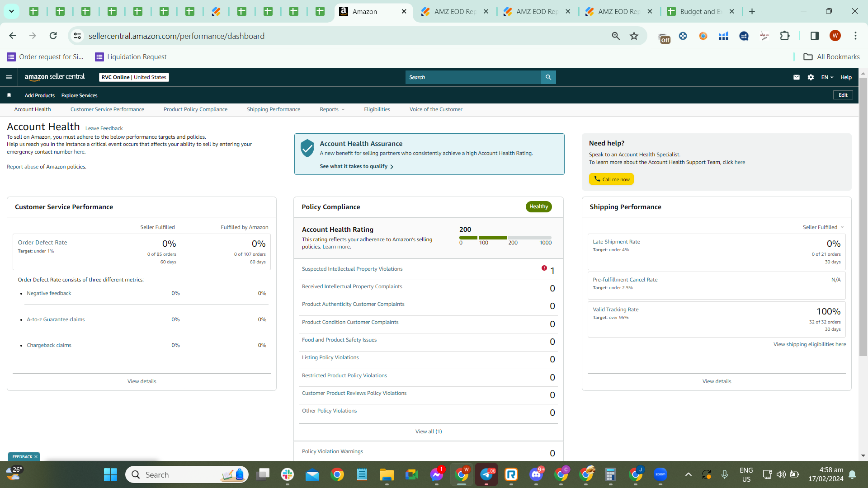Click the Healthy status badge

tap(538, 206)
